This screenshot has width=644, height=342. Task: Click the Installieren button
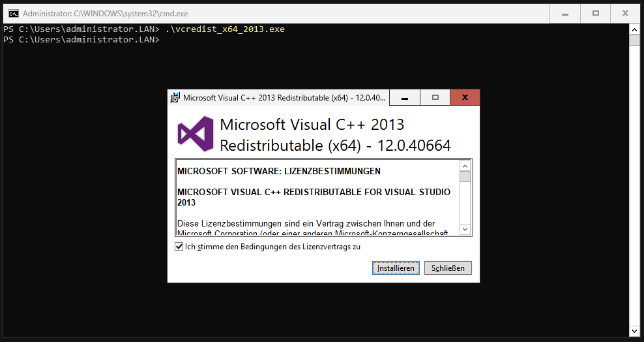pos(396,268)
